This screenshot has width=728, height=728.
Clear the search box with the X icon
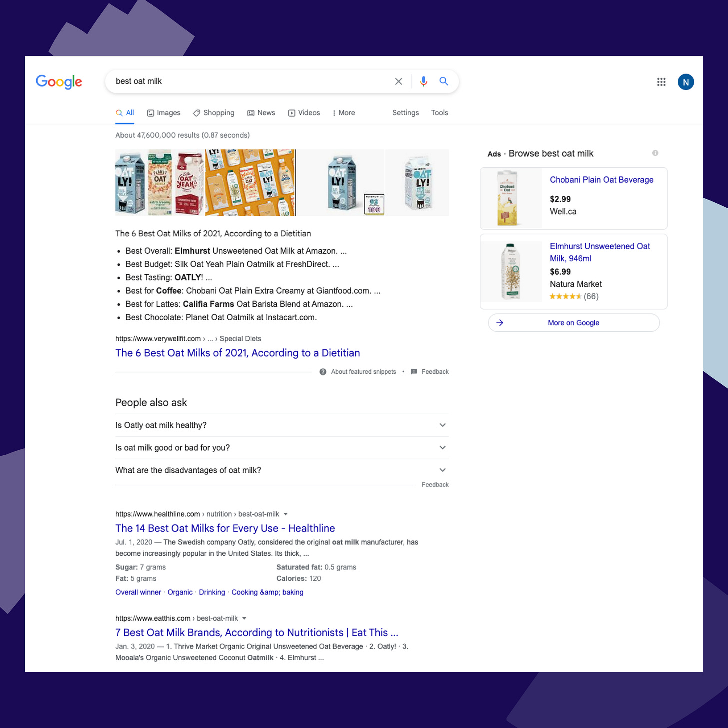pyautogui.click(x=398, y=81)
